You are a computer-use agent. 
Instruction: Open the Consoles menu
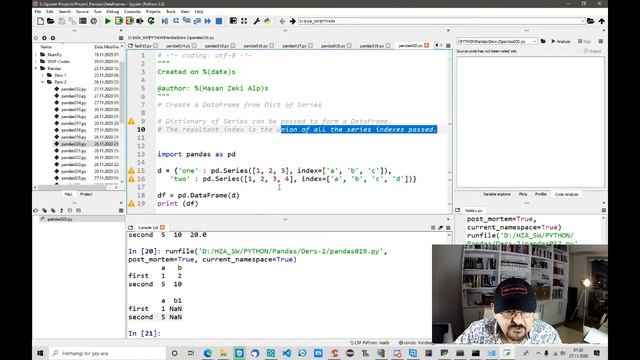coord(132,11)
